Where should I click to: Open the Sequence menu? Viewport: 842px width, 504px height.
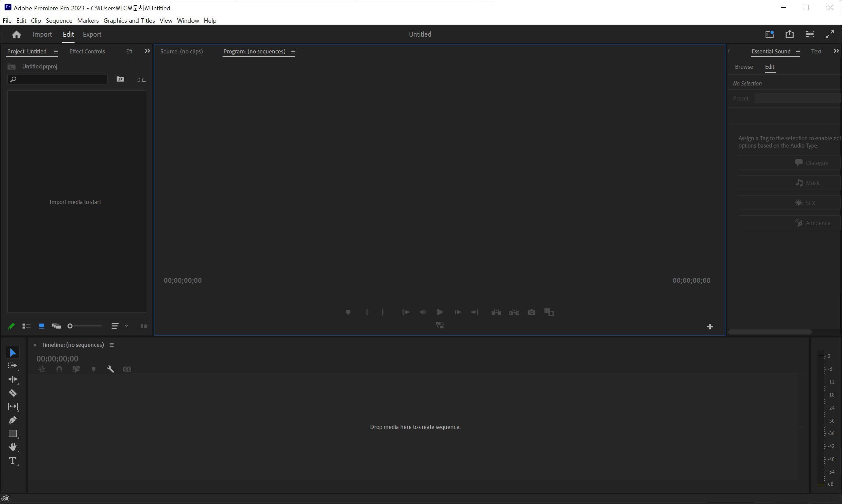pos(59,20)
